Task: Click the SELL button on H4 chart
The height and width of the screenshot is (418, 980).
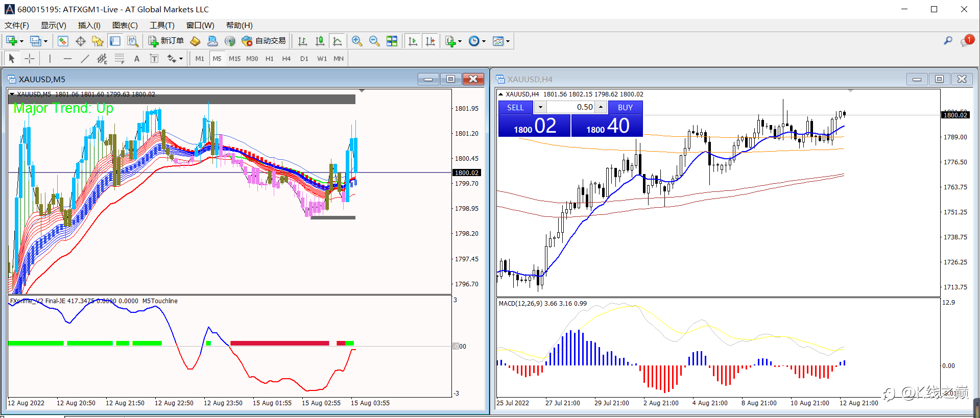Action: coord(515,107)
